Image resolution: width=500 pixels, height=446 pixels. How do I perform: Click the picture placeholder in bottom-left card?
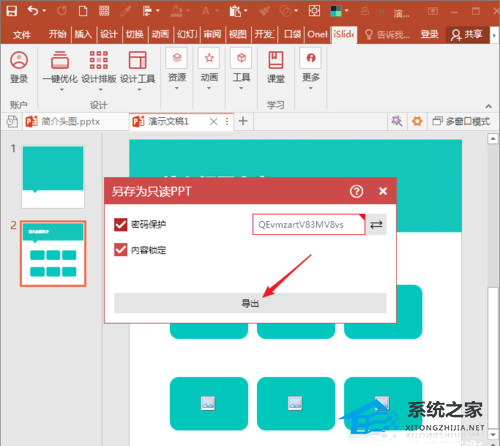point(208,403)
